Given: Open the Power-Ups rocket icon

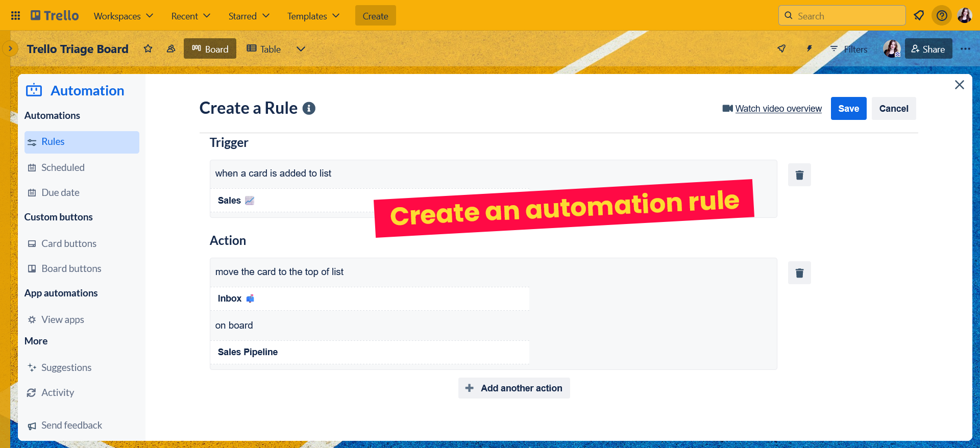Looking at the screenshot, I should pos(781,49).
